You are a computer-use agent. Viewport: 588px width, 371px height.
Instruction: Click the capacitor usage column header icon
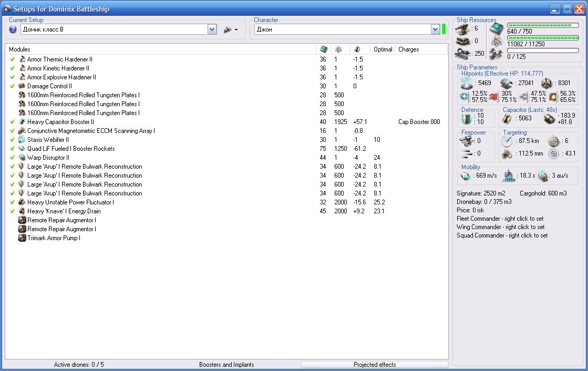pos(357,49)
